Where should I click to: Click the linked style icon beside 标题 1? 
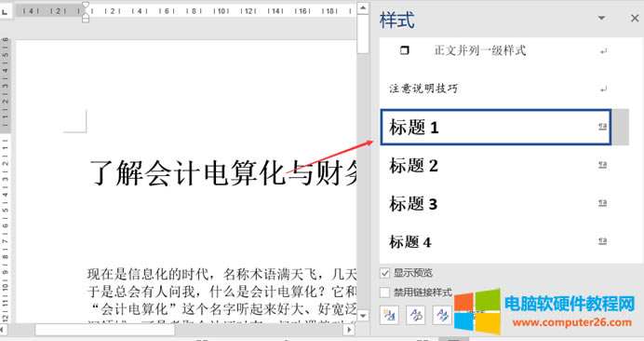[602, 127]
